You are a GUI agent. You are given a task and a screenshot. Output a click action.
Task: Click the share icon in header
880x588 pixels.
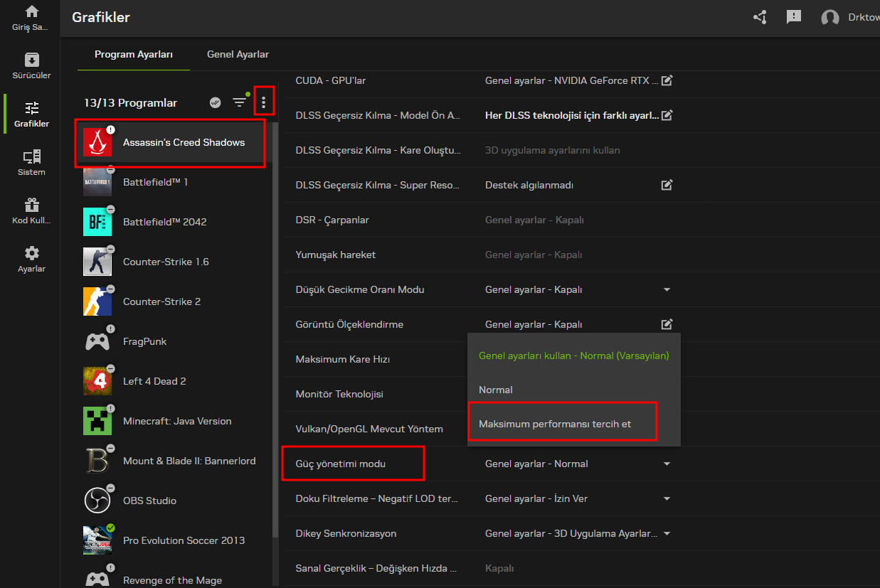coord(760,17)
